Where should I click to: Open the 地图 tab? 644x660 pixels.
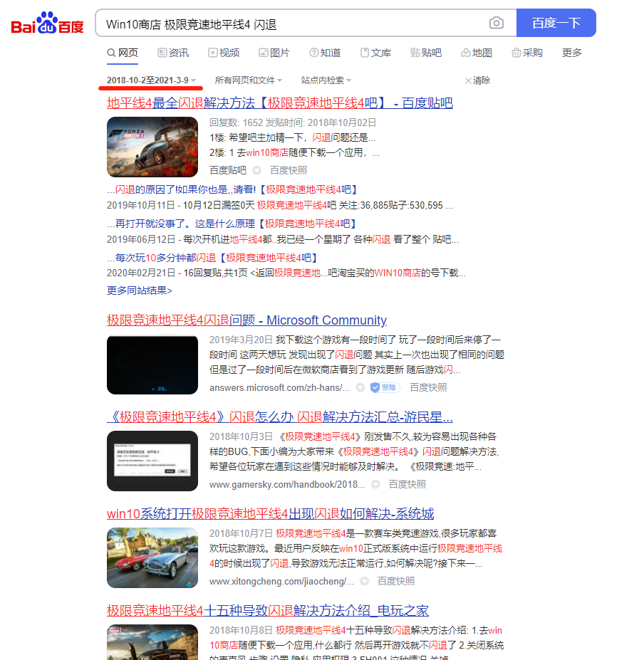477,53
